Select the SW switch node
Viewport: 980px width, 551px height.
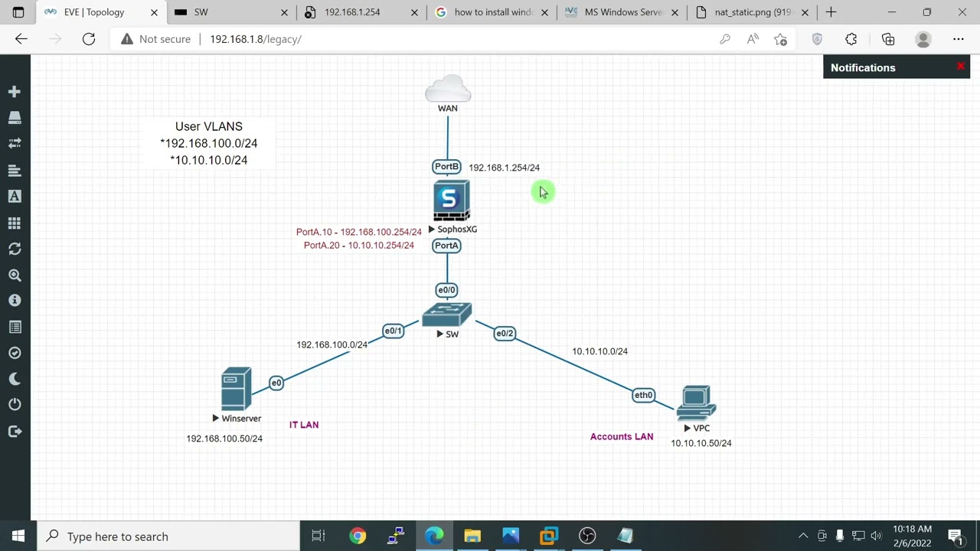coord(447,315)
